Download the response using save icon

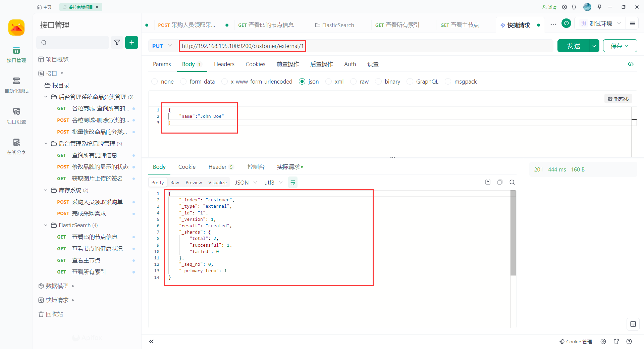point(488,182)
